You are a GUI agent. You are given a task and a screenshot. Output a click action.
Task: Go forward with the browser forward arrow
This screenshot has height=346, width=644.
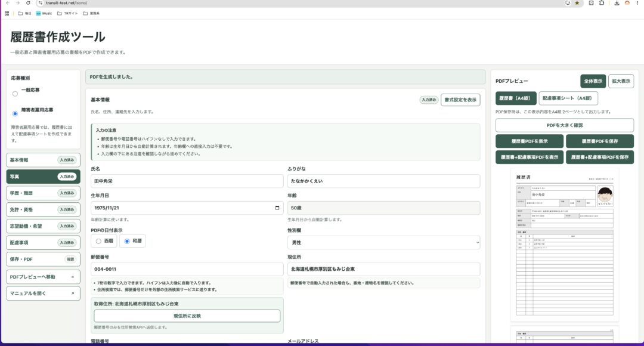click(x=18, y=3)
